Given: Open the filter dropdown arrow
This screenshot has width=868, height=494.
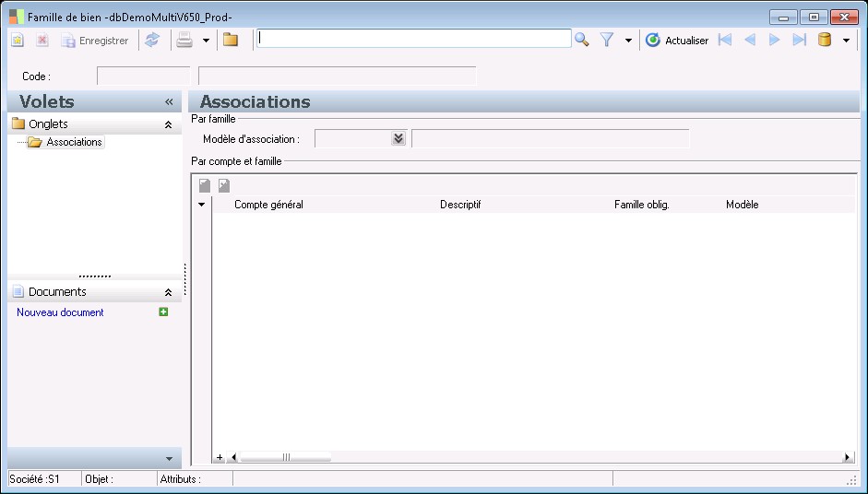Looking at the screenshot, I should [628, 41].
